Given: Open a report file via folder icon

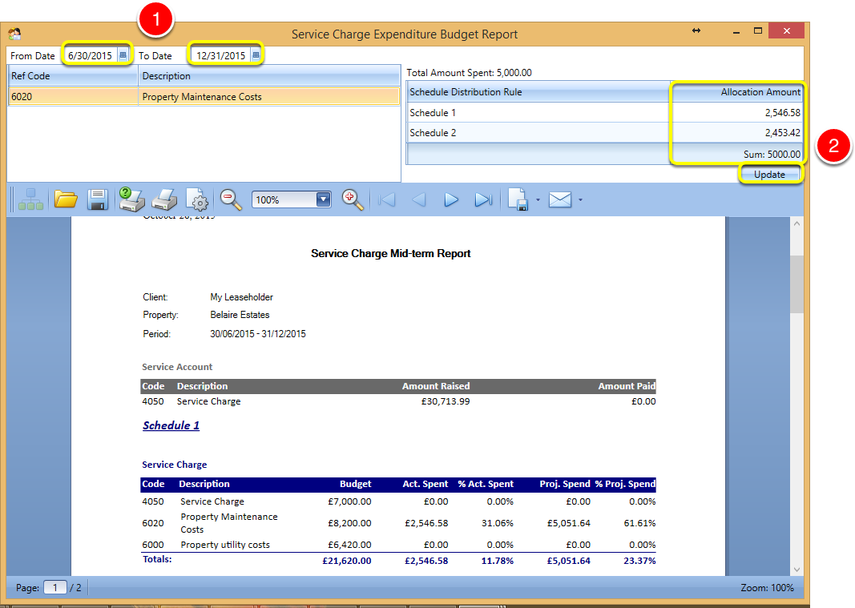Looking at the screenshot, I should [x=65, y=200].
